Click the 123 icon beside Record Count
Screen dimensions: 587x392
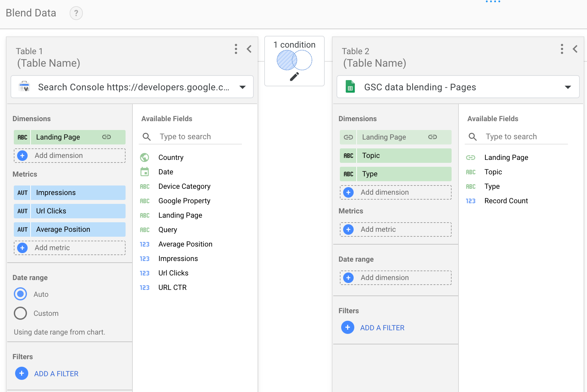click(471, 201)
